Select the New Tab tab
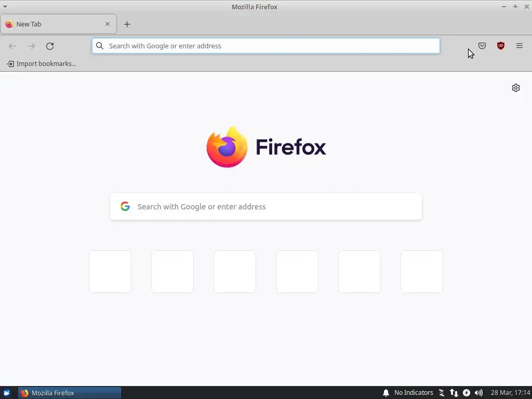532x399 pixels. pos(58,24)
